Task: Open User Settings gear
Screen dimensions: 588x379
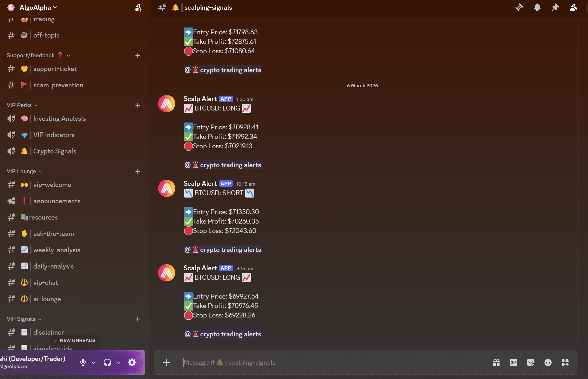Action: (x=132, y=362)
